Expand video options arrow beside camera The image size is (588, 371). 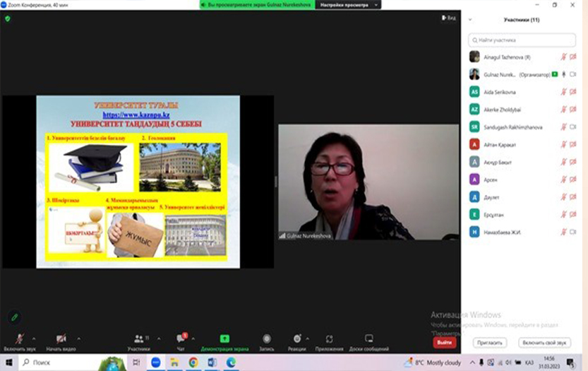[78, 338]
